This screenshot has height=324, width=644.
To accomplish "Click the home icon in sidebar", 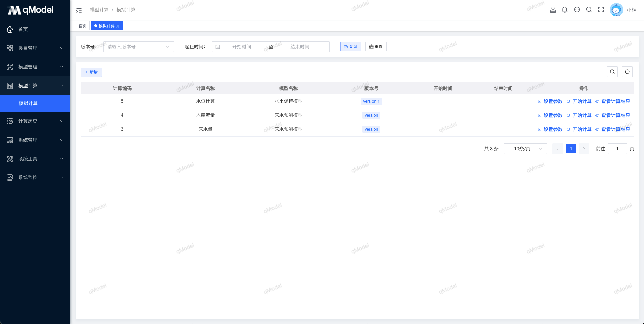I will pos(10,29).
